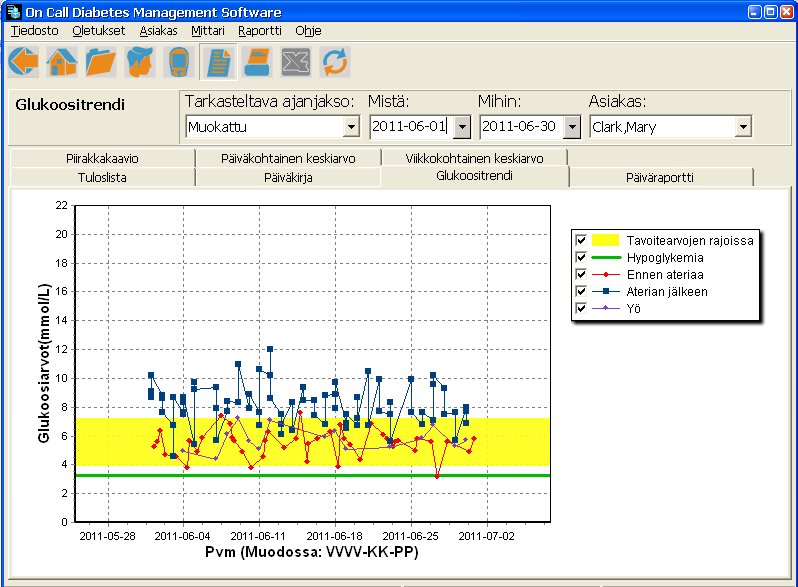Switch to Päiväkohtainen keskiarvo tab
798x587 pixels.
click(x=288, y=158)
